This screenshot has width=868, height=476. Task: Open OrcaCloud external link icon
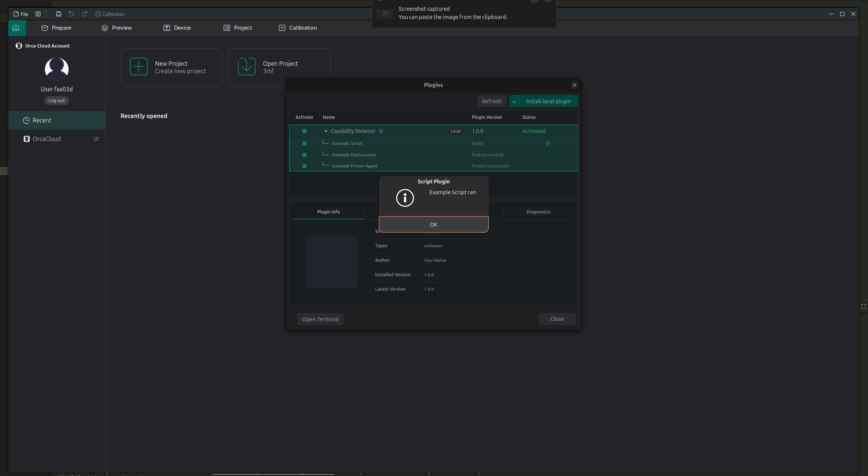(x=96, y=139)
